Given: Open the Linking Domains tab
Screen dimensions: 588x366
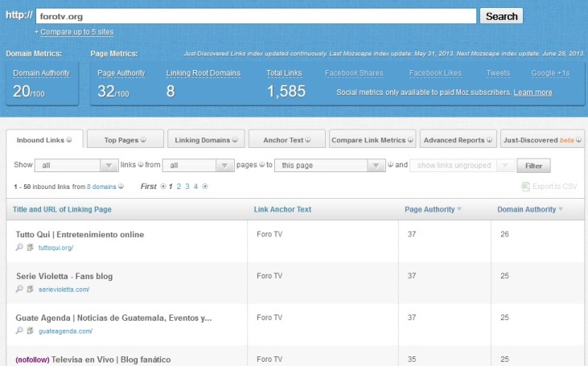Looking at the screenshot, I should point(206,139).
